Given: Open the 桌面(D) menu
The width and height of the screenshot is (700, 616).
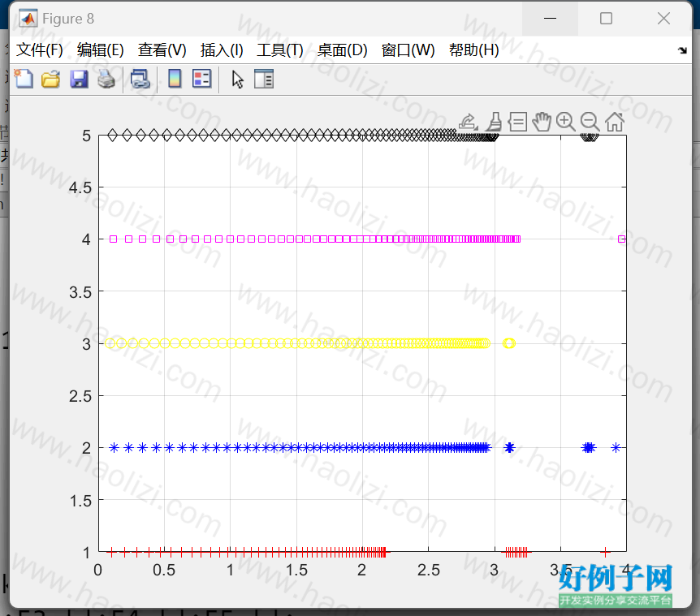Looking at the screenshot, I should (x=343, y=50).
